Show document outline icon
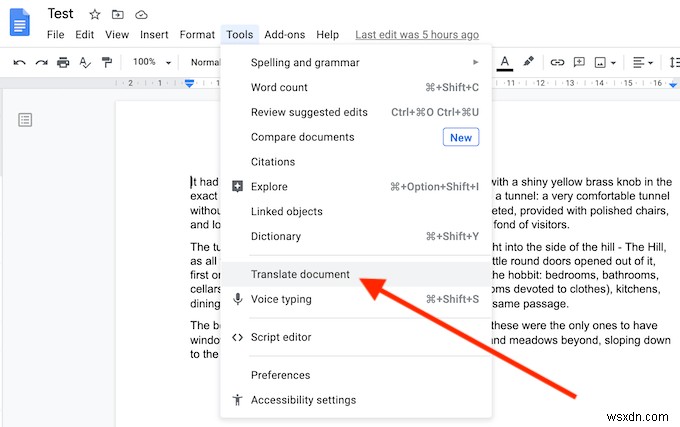Image resolution: width=680 pixels, height=427 pixels. 25,120
